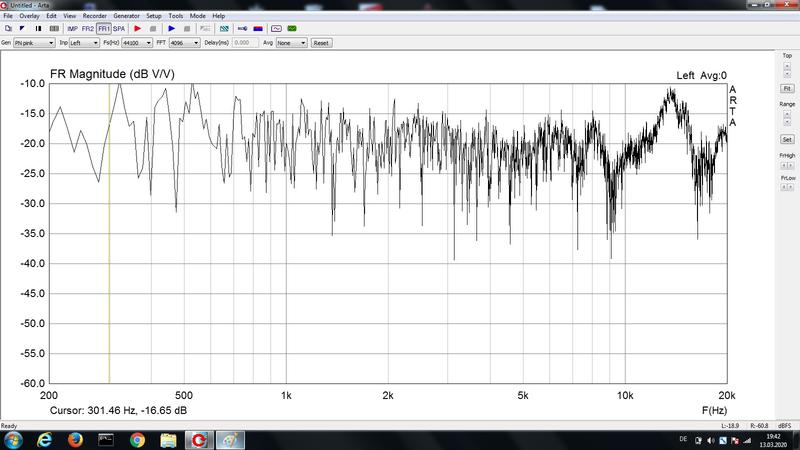Click the green signal generator setup icon
800x450 pixels.
tap(291, 29)
